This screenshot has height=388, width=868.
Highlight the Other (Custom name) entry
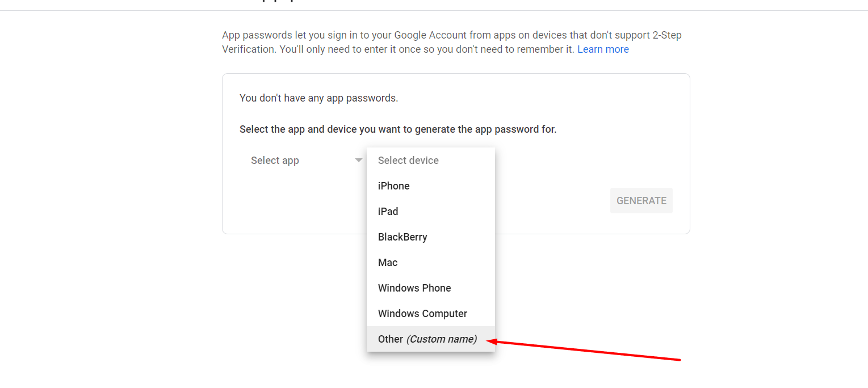pyautogui.click(x=427, y=339)
